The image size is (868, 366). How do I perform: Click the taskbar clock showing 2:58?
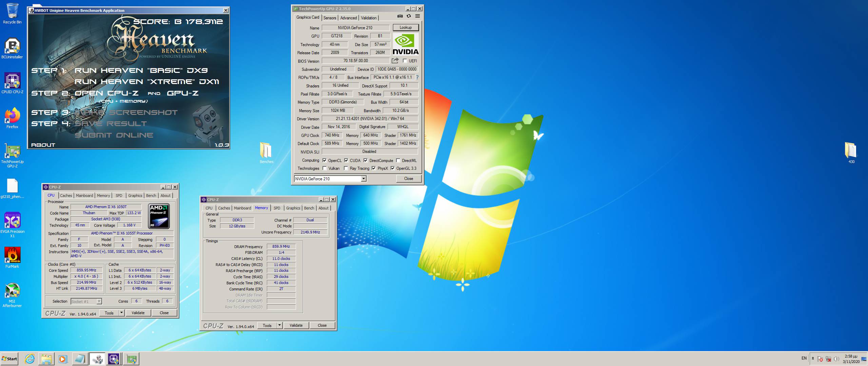point(851,359)
